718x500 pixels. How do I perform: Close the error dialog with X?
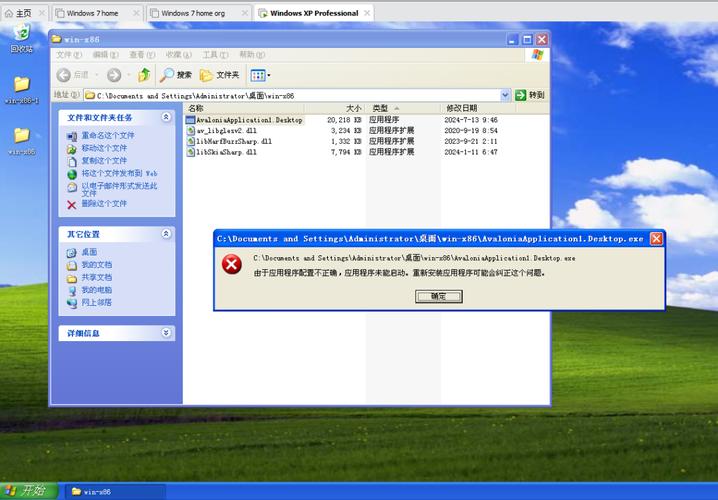(656, 239)
